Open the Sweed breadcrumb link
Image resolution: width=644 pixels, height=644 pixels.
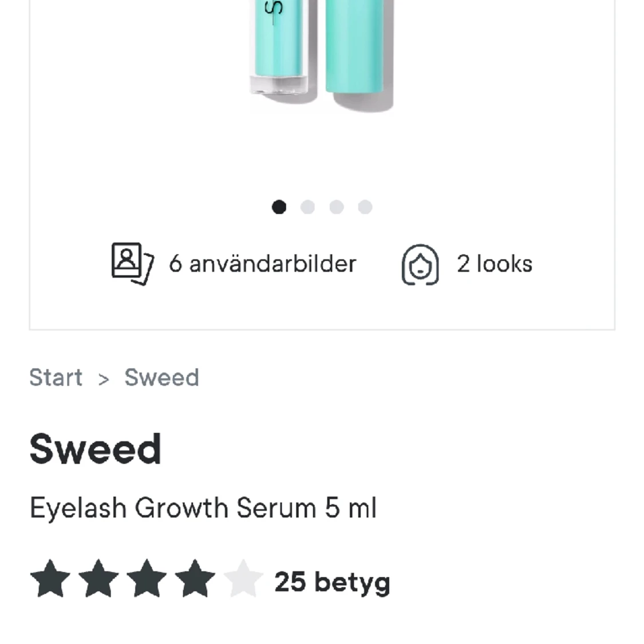[162, 377]
